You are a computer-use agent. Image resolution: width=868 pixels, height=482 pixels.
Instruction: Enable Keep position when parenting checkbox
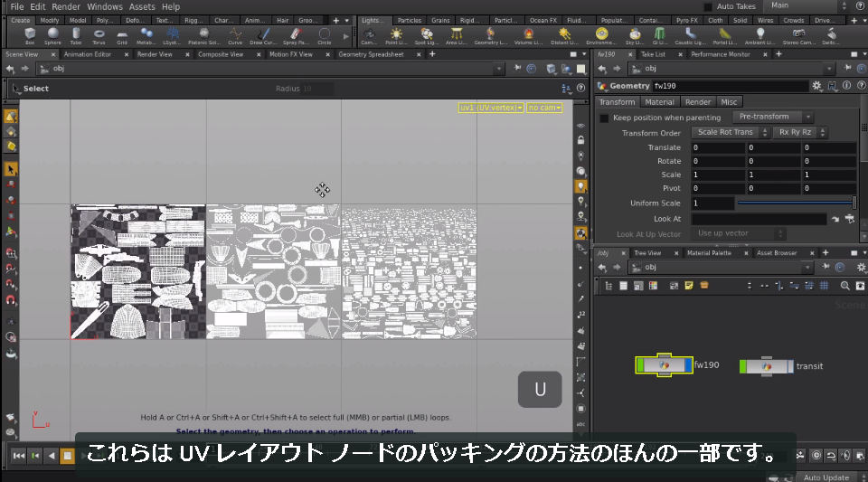click(604, 118)
